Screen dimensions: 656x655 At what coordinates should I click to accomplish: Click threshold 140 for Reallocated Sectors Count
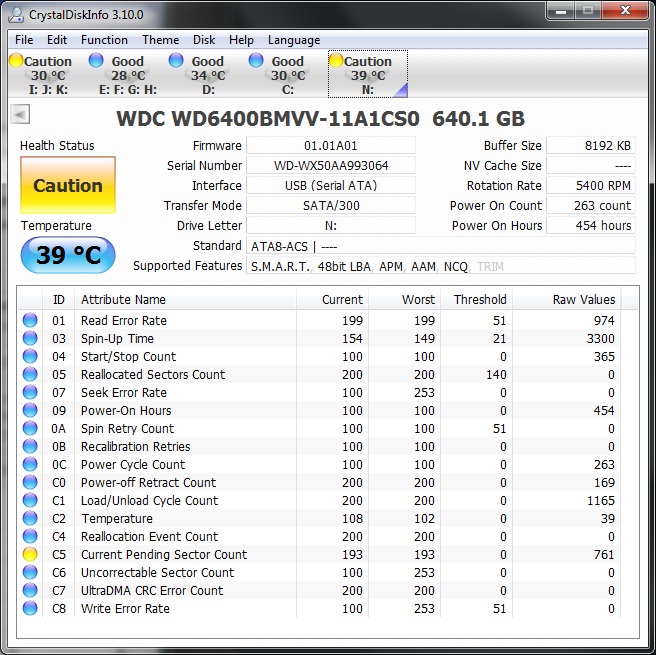(x=496, y=374)
